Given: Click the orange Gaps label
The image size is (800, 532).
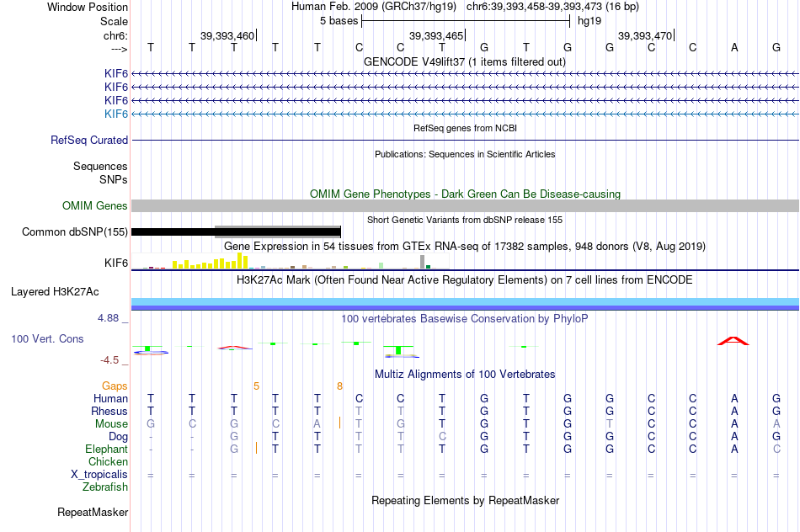Looking at the screenshot, I should coord(115,386).
